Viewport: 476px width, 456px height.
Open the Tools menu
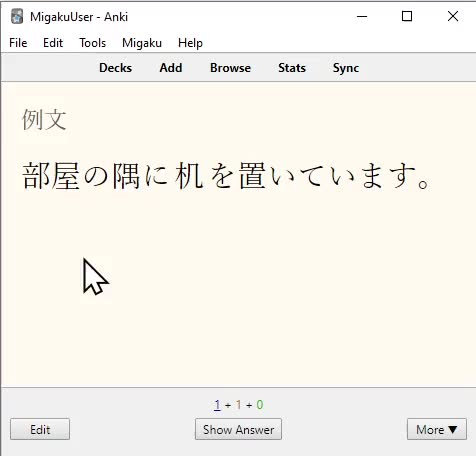[93, 43]
